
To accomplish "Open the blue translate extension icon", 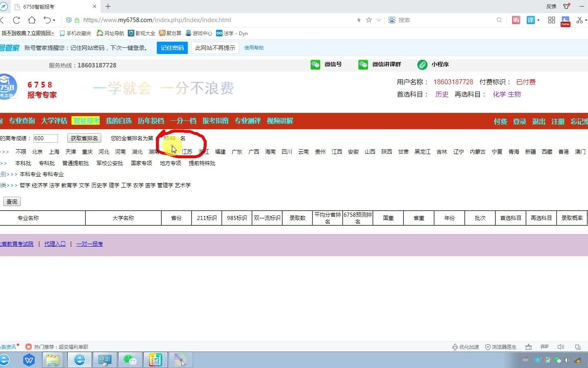I will click(x=530, y=20).
